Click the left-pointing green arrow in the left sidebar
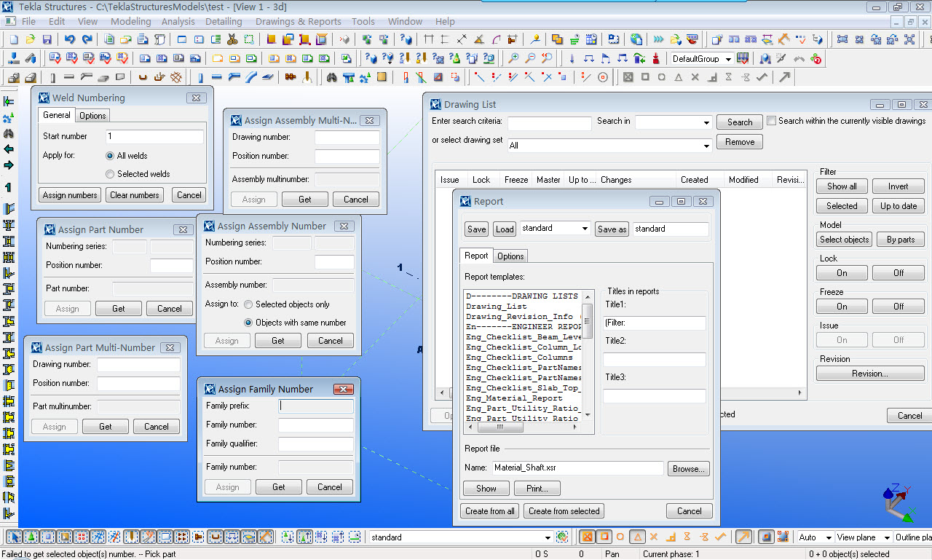932x560 pixels. coord(9,149)
